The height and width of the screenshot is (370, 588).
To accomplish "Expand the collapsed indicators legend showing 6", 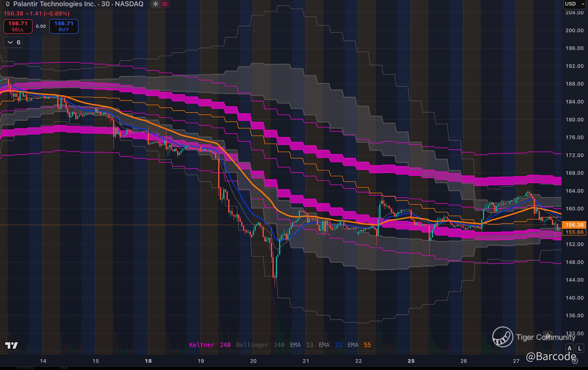I will pyautogui.click(x=13, y=42).
